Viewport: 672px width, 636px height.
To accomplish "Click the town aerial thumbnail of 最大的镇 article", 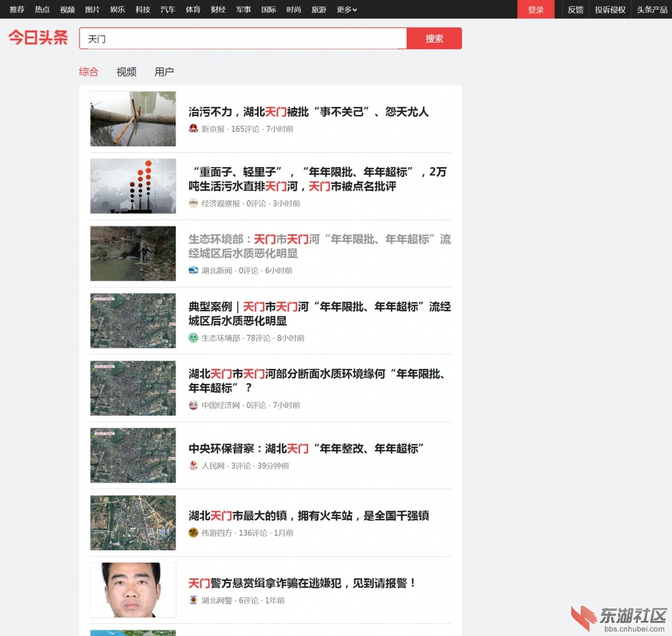I will pos(133,522).
